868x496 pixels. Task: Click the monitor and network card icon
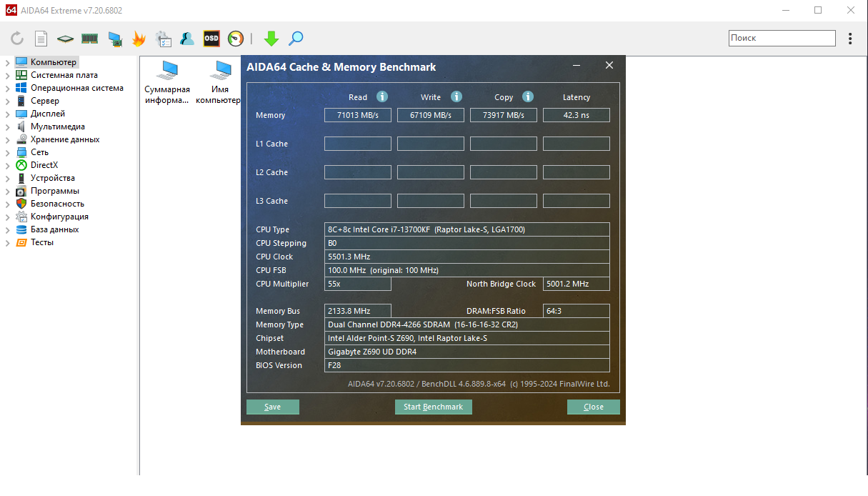point(114,39)
